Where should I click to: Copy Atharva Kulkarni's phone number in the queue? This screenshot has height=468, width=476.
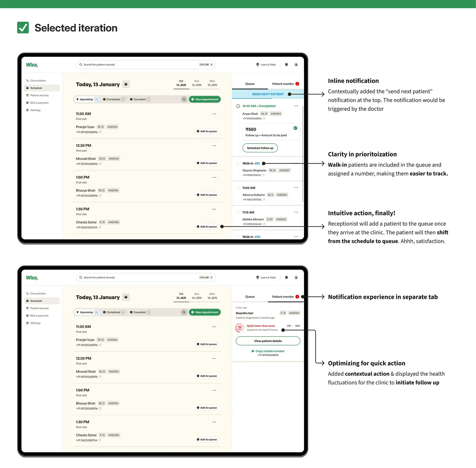[x=264, y=200]
